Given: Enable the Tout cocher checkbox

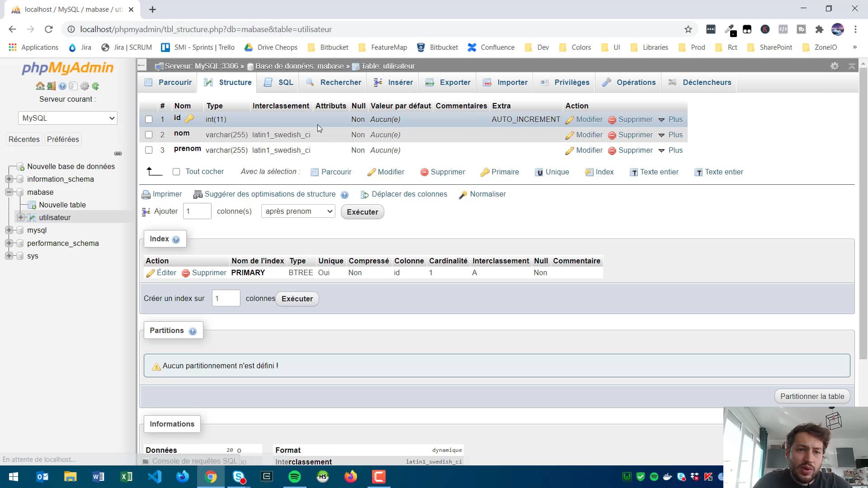Looking at the screenshot, I should click(x=176, y=172).
